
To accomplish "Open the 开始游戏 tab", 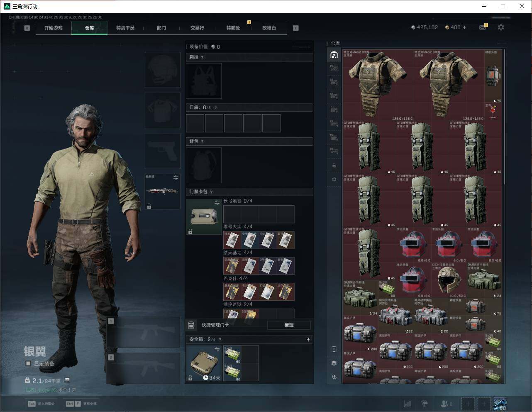I will 54,28.
